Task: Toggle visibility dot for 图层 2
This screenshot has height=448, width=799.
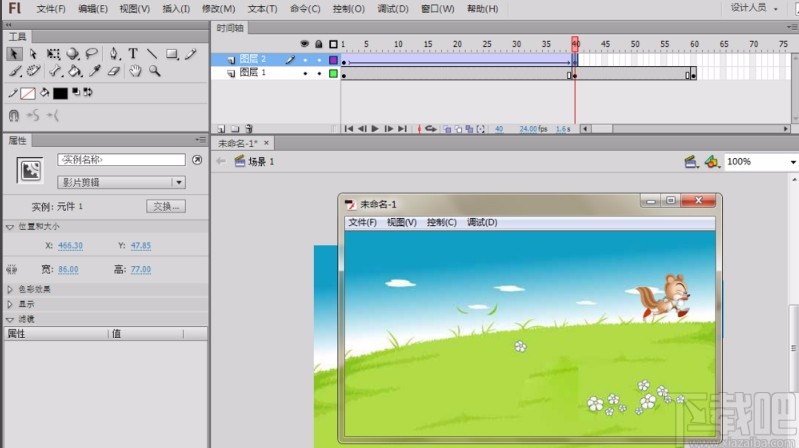Action: pyautogui.click(x=305, y=60)
